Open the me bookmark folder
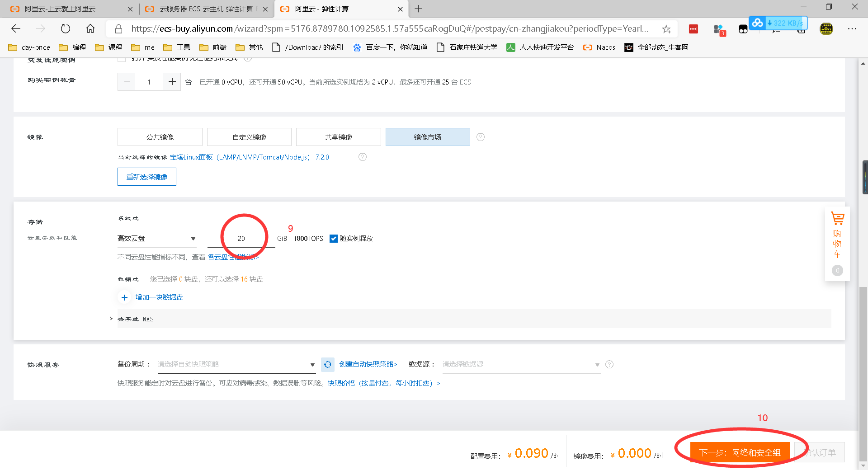 (143, 47)
